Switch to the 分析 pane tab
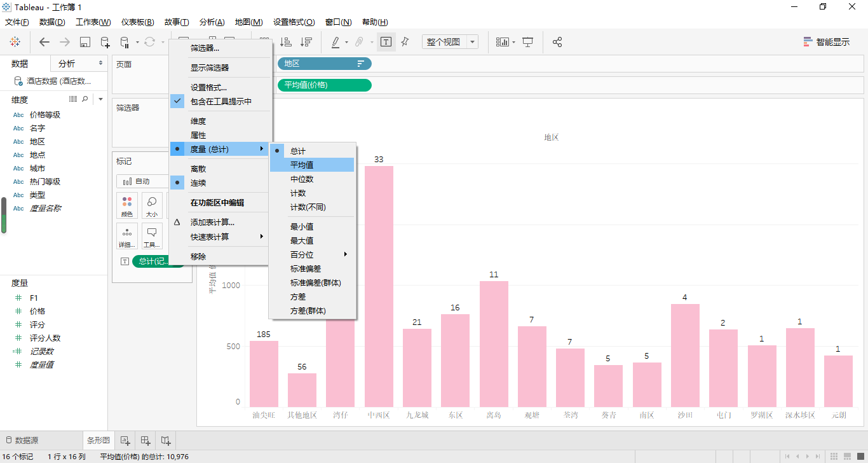This screenshot has width=868, height=463. [x=67, y=63]
